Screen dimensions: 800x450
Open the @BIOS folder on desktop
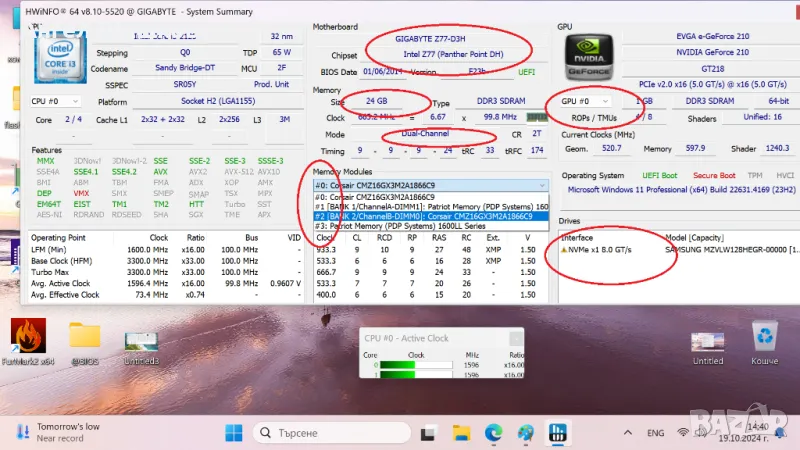pos(84,340)
